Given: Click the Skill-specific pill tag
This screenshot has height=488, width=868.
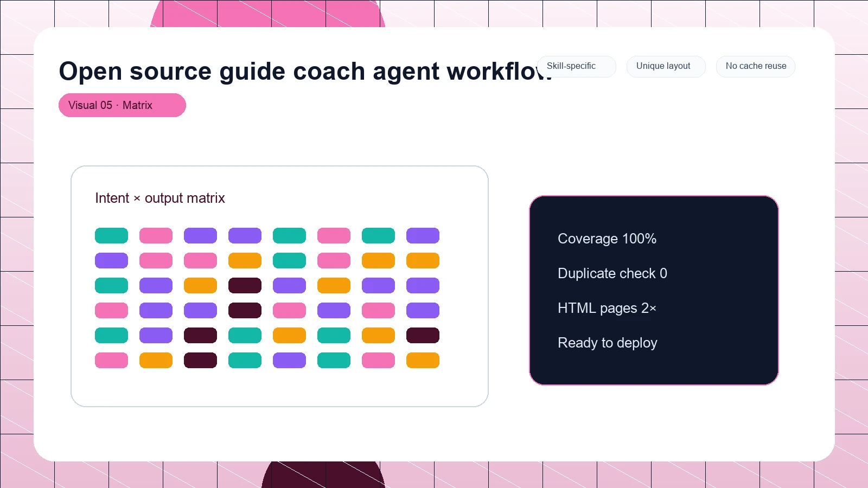Looking at the screenshot, I should [576, 66].
